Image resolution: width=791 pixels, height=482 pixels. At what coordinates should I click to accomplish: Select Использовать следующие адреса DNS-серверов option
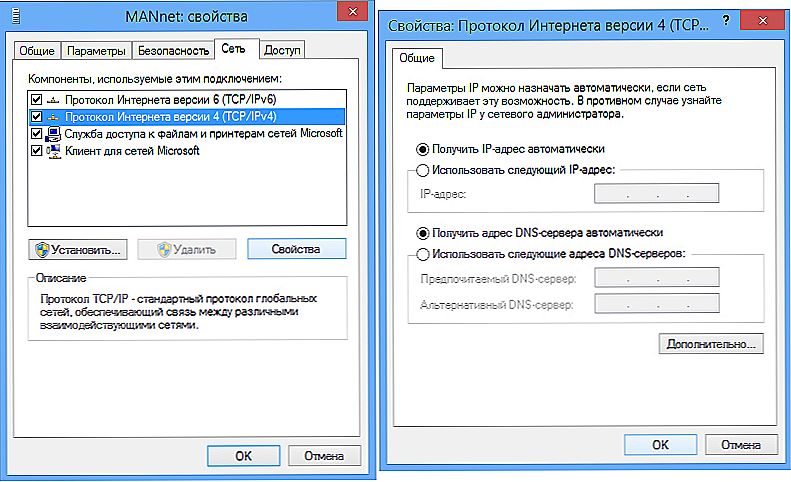[422, 254]
